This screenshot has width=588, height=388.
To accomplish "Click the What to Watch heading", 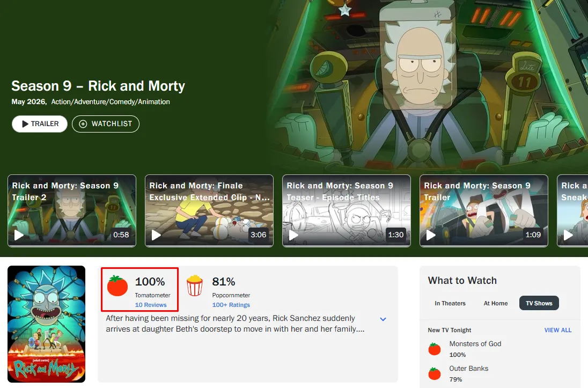I will tap(462, 281).
